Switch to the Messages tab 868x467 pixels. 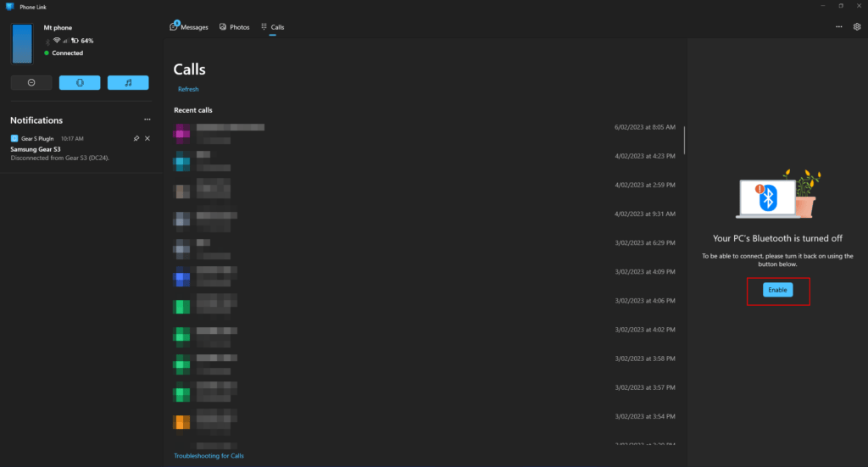[x=189, y=27]
